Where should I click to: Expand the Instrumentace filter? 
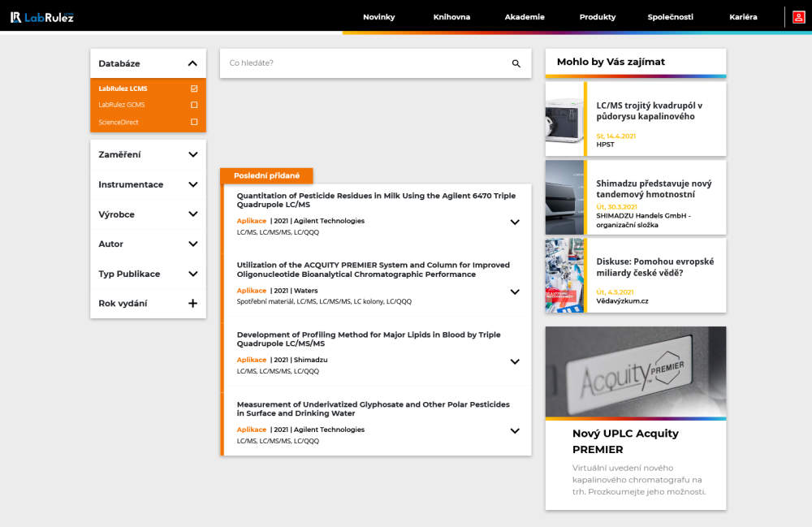click(192, 184)
